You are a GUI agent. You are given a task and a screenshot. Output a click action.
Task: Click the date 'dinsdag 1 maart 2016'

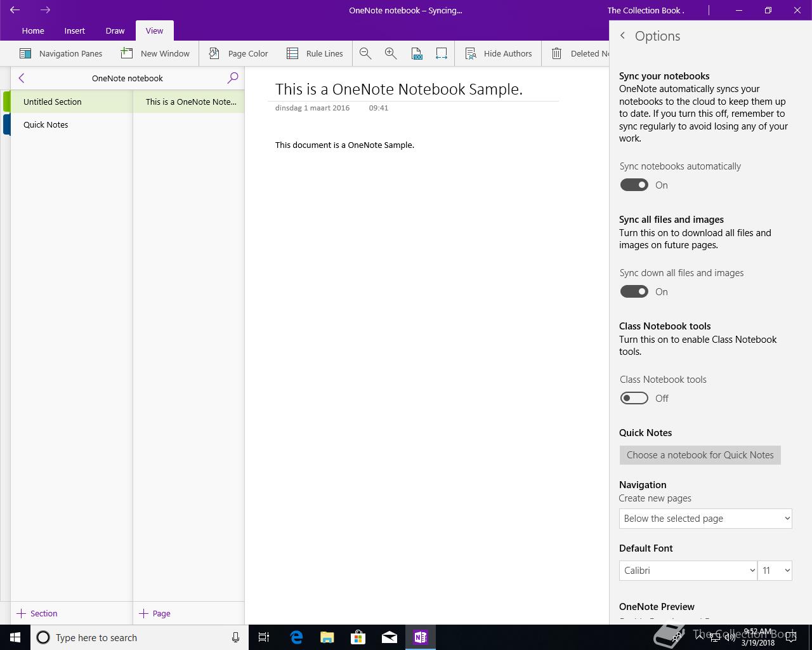[x=312, y=108]
